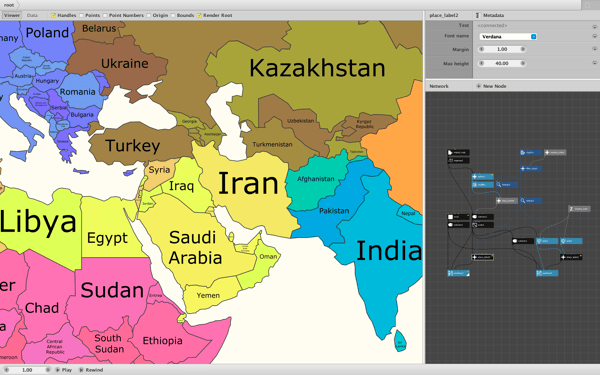The image size is (600, 375).
Task: Select the selected white-outlined place_label node
Action: 483,257
